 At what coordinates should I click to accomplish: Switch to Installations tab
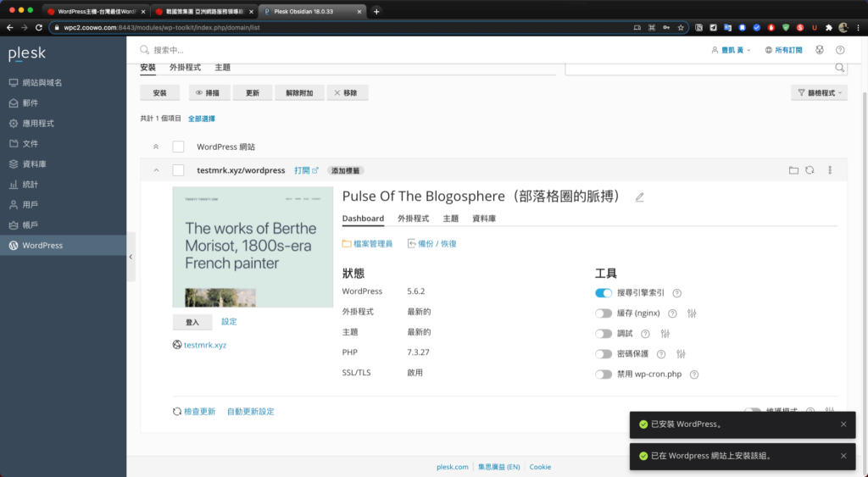click(147, 68)
